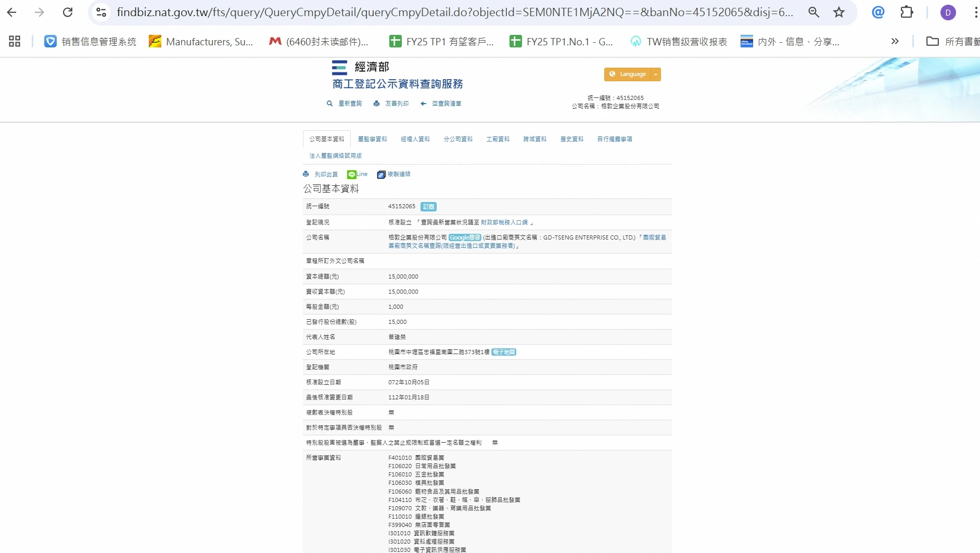
Task: Open the Language dropdown
Action: coord(632,74)
